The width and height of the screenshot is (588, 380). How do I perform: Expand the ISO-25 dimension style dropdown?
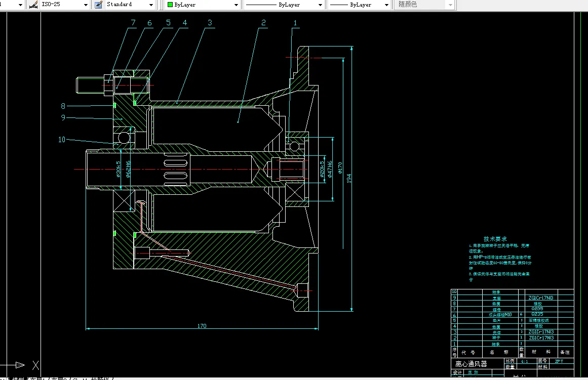coord(85,5)
